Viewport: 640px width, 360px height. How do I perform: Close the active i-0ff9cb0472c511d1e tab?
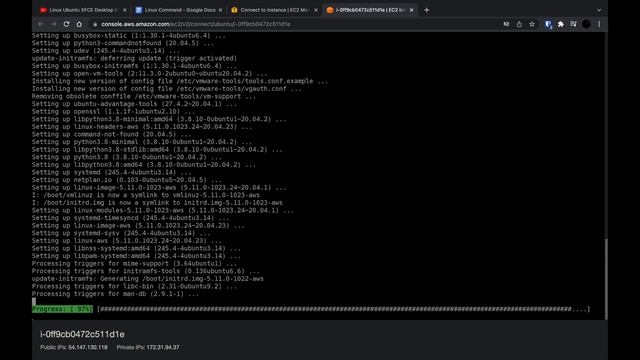[x=411, y=10]
